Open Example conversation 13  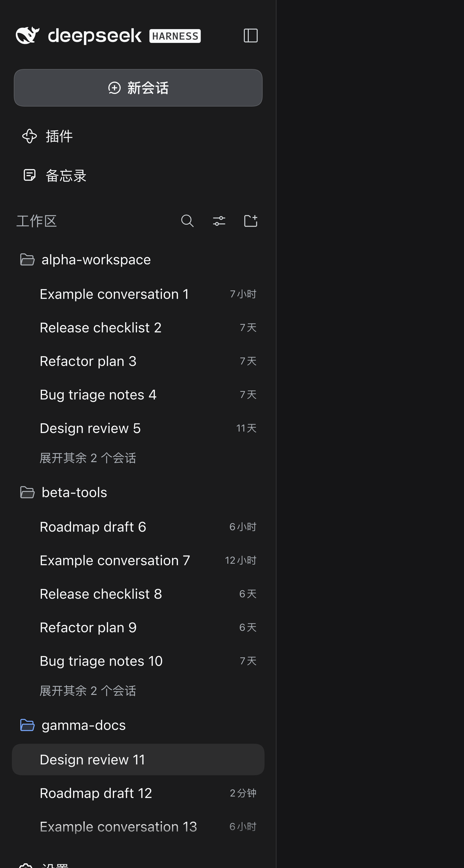click(x=138, y=827)
